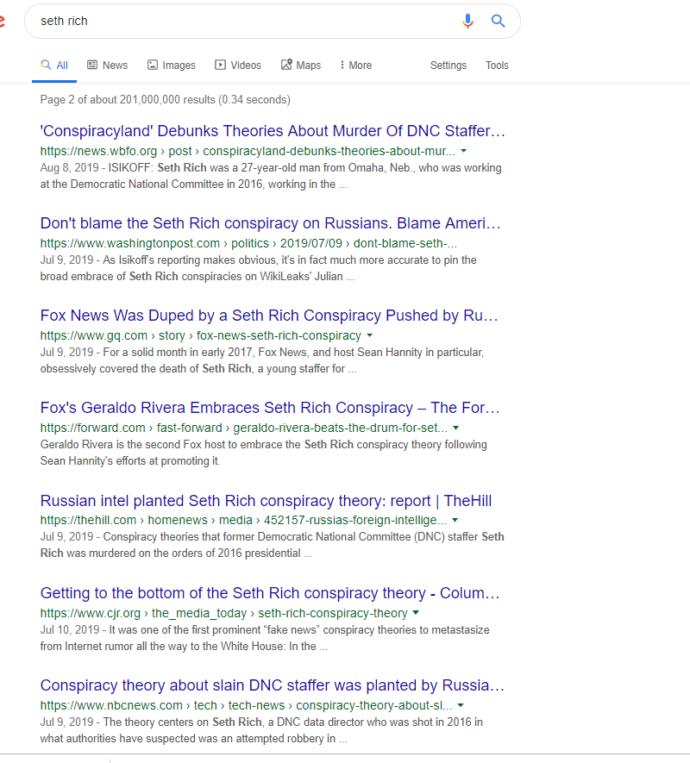Click the washingtonpost.com green URL text

(249, 243)
